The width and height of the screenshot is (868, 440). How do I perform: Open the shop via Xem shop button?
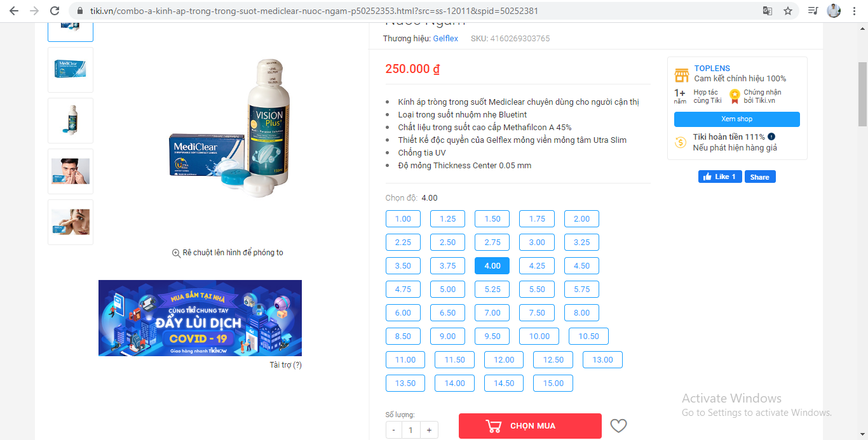click(737, 119)
